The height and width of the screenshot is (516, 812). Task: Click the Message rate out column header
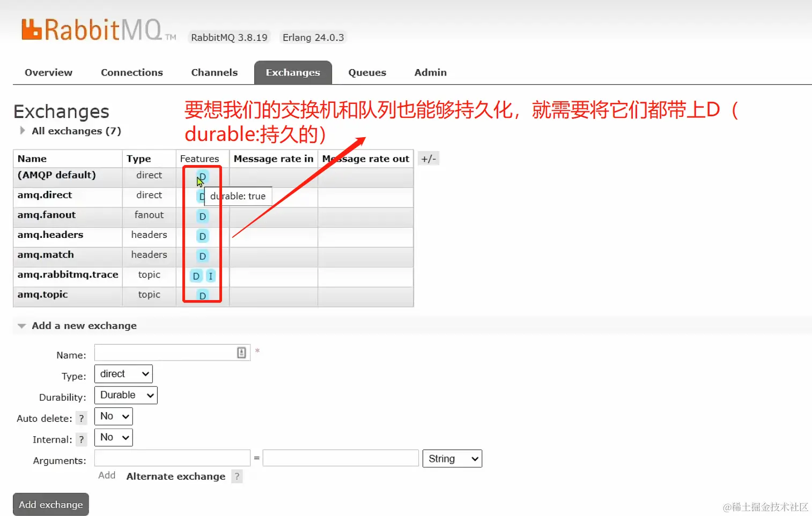click(366, 159)
